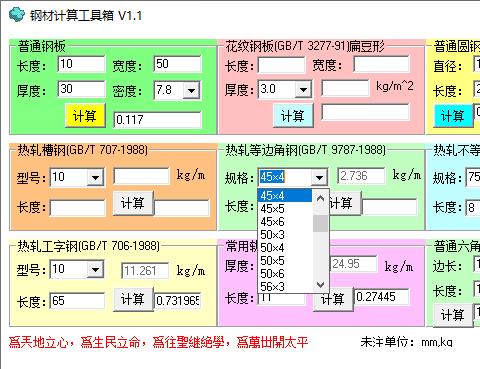Click the dropdown list scroll down arrow

320,284
